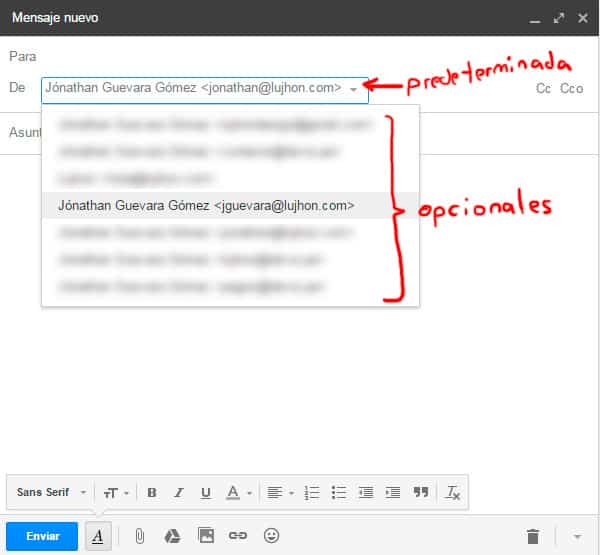Insert link with the chain icon
The width and height of the screenshot is (600, 555).
238,535
